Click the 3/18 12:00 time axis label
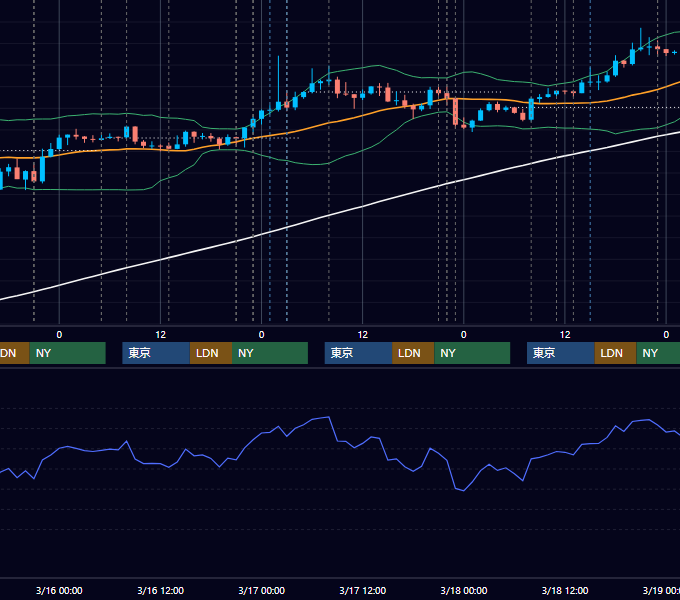This screenshot has width=680, height=600. pos(565,590)
